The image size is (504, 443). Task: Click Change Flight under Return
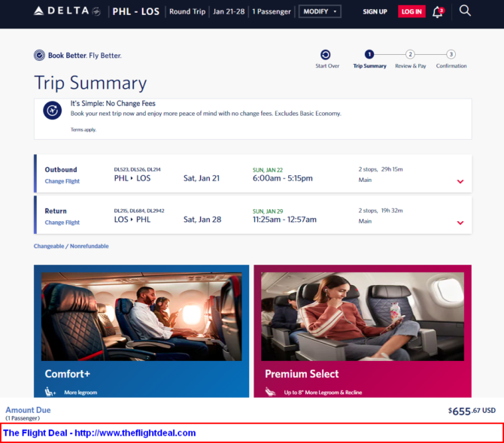(x=62, y=223)
